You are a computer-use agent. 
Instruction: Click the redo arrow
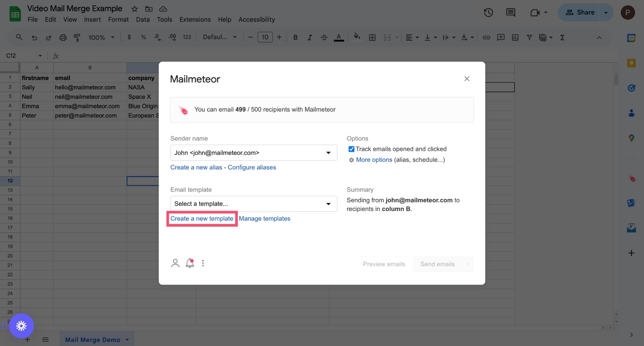(x=48, y=37)
